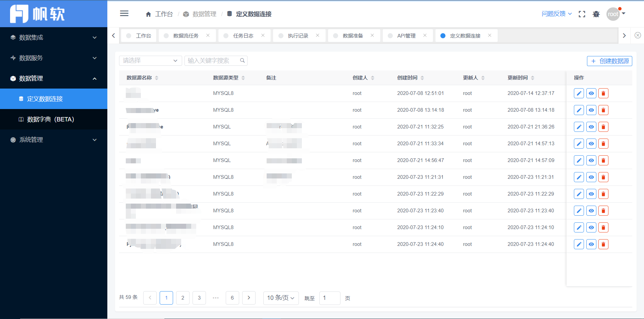Edit the row created 2020-07-21 11:33:34
644x319 pixels.
click(x=579, y=144)
